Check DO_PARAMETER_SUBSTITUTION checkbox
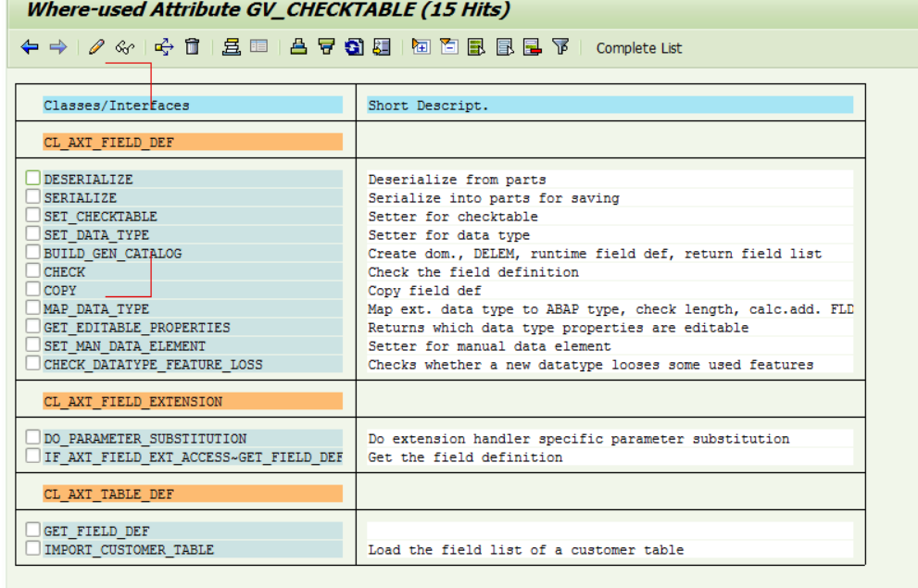The image size is (918, 588). click(32, 437)
